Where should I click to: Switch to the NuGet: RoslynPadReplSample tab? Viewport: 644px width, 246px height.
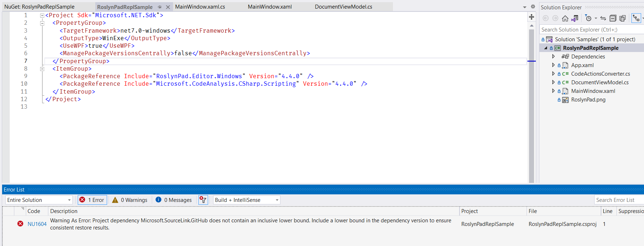[x=39, y=7]
